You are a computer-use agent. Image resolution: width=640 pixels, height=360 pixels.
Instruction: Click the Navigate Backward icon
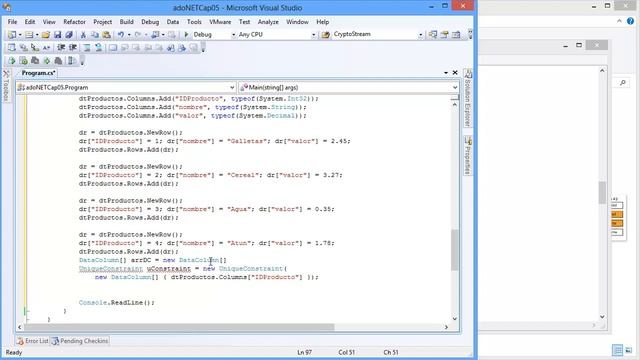155,35
